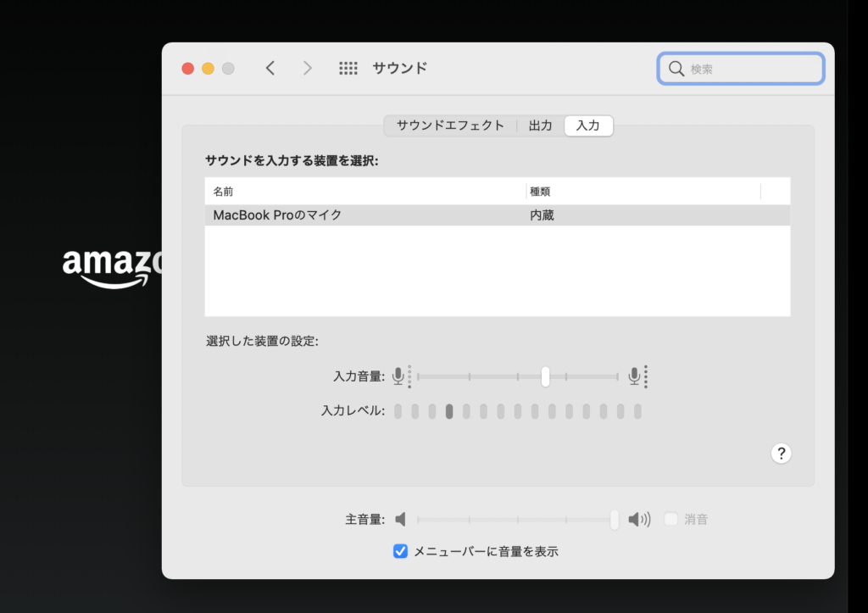
Task: Uncheck メニューバーに音量を表示 checkbox
Action: 401,551
